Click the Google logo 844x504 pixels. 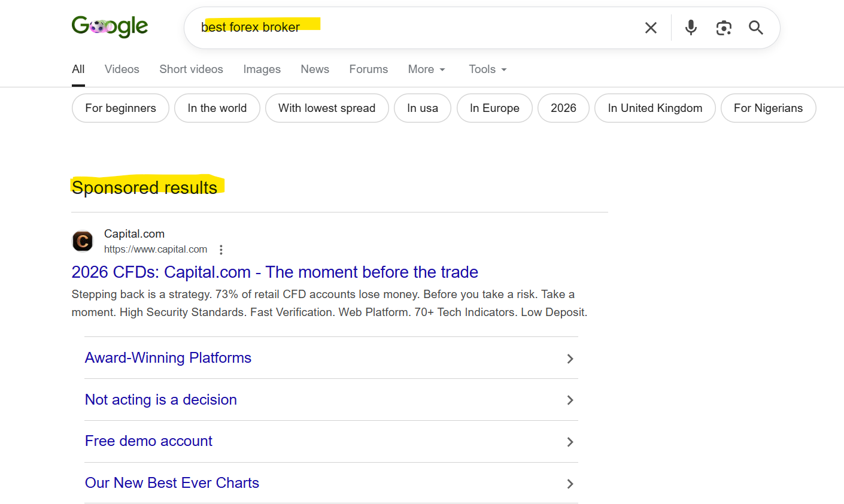point(110,26)
